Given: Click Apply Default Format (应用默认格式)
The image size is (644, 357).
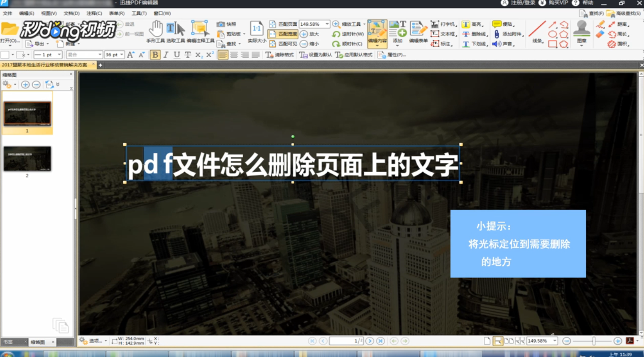Looking at the screenshot, I should pos(354,55).
